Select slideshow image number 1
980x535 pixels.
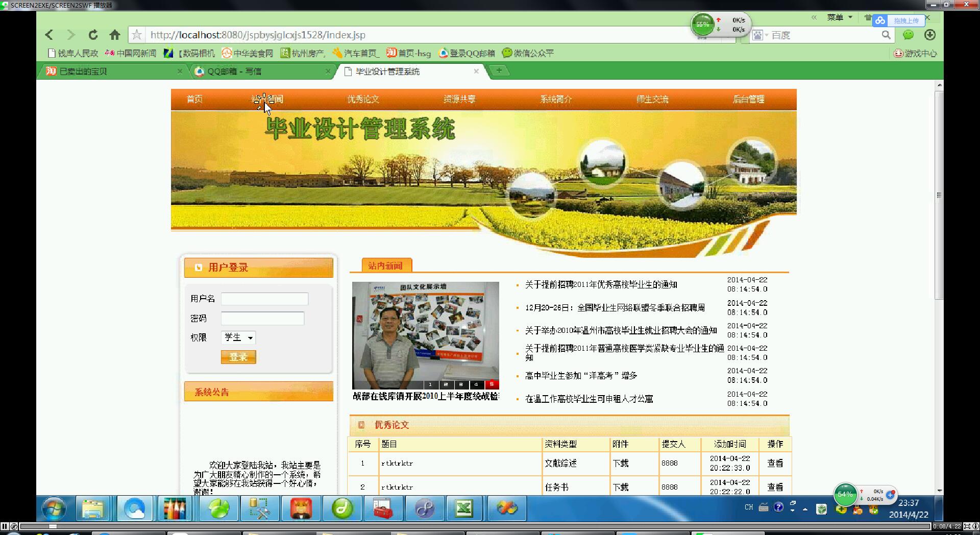click(x=430, y=384)
